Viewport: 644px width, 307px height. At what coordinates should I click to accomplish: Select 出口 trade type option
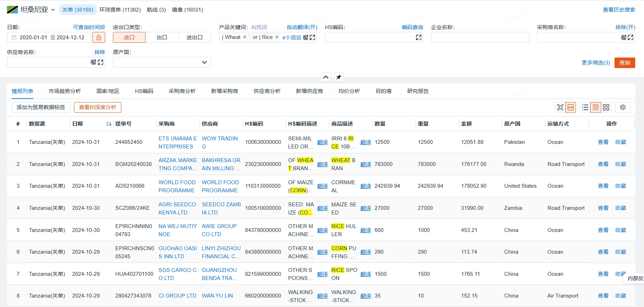pyautogui.click(x=162, y=38)
